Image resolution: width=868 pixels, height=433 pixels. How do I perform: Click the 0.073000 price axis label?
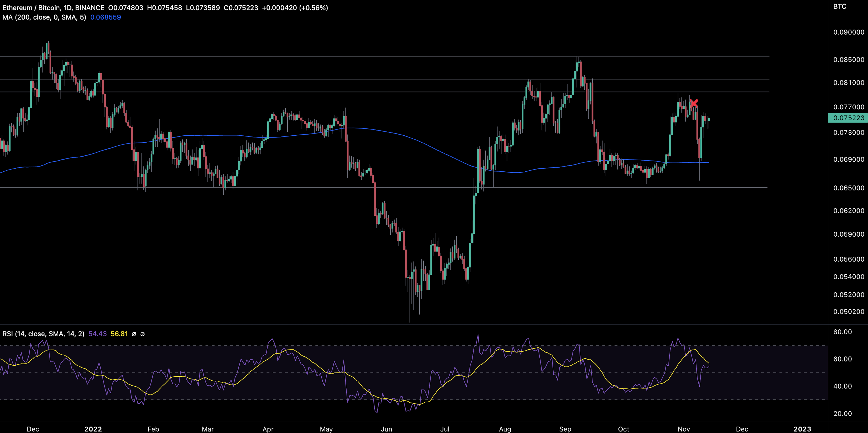(849, 132)
